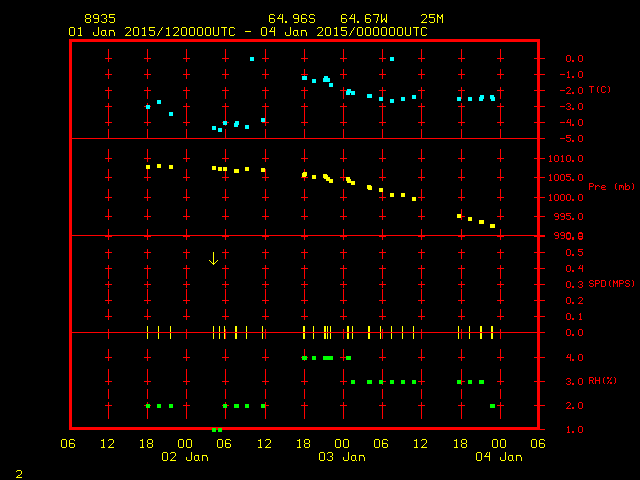The height and width of the screenshot is (480, 640).
Task: Click the "-1.0" temperature tick value
Action: point(571,75)
